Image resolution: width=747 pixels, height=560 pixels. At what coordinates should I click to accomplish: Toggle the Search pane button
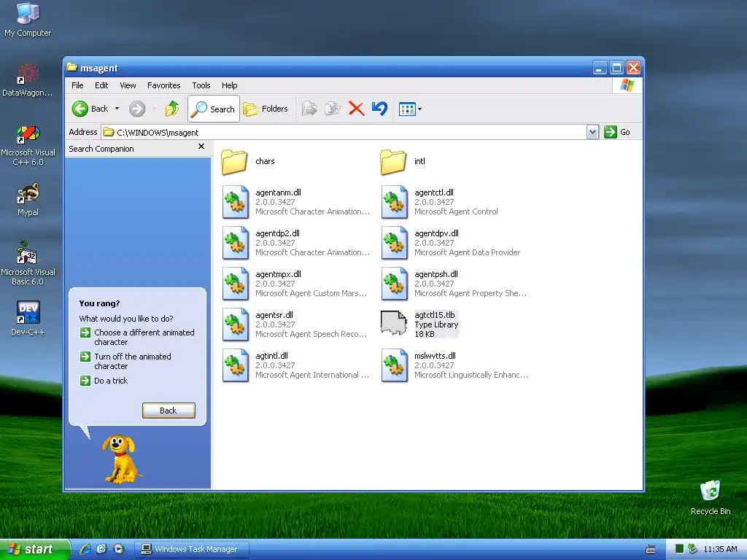(214, 109)
